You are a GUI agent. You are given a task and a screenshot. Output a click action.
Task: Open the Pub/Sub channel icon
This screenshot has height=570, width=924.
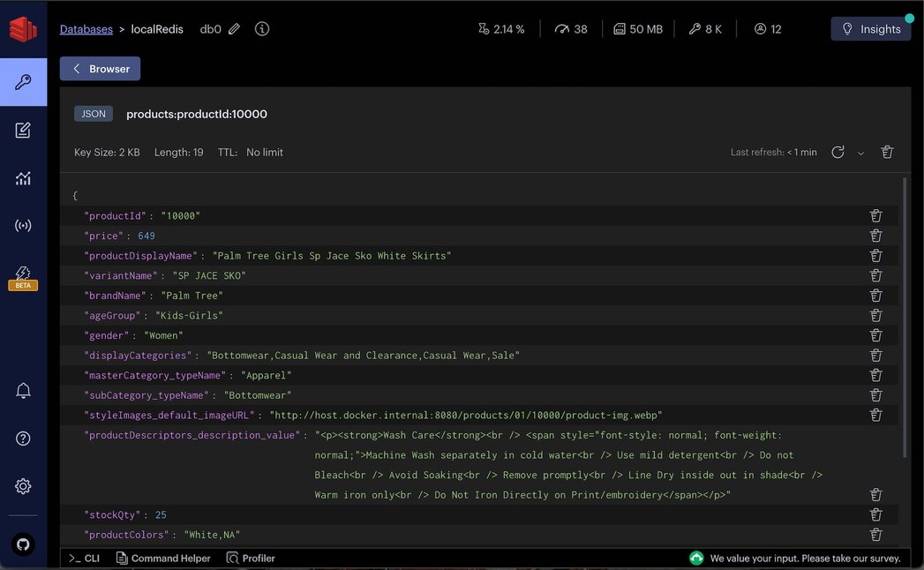click(x=23, y=225)
